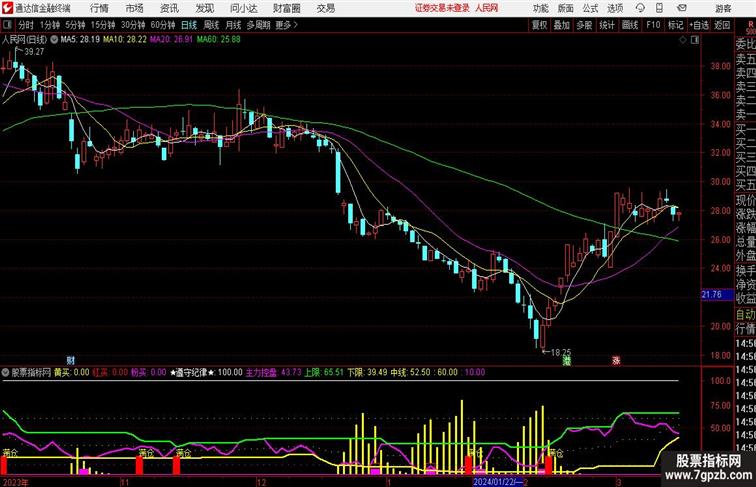
Task: Click the 证券交易未登录 login link
Action: pyautogui.click(x=442, y=8)
